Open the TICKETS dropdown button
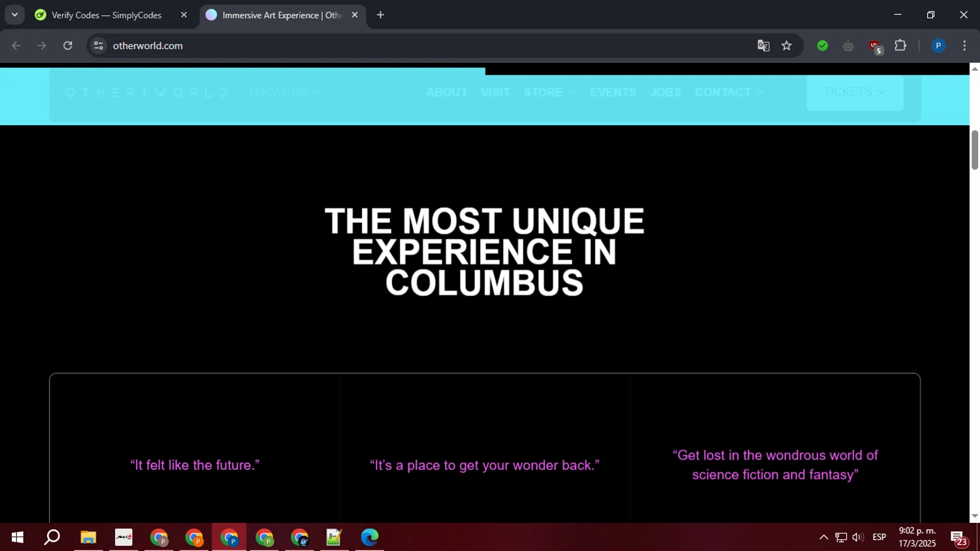Image resolution: width=980 pixels, height=551 pixels. click(x=855, y=92)
